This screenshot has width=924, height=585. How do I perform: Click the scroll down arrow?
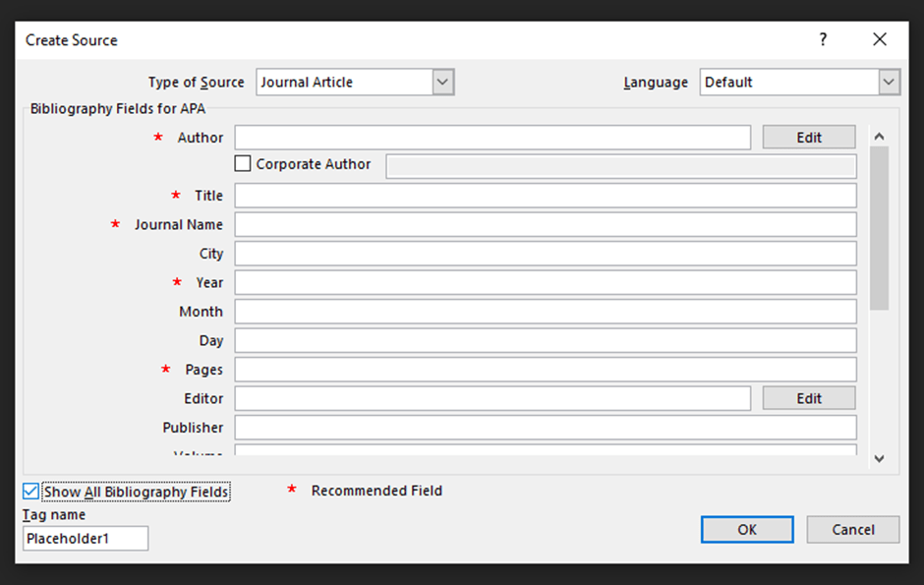pos(879,458)
